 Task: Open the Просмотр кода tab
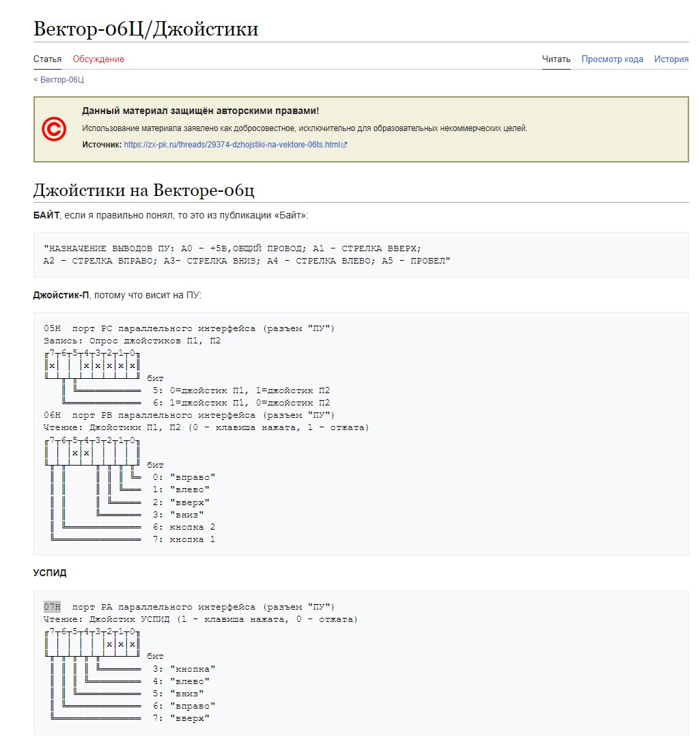coord(612,59)
